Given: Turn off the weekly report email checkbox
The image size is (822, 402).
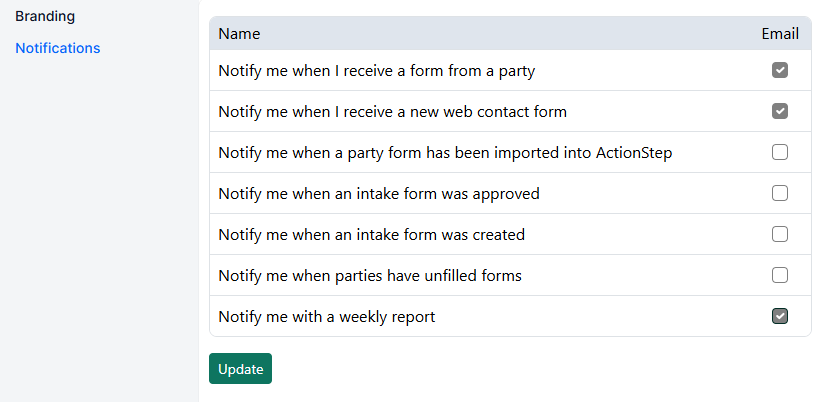Looking at the screenshot, I should click(x=780, y=317).
